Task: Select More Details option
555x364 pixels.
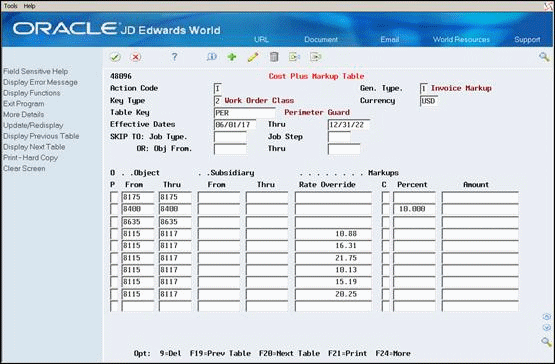Action: tap(23, 114)
